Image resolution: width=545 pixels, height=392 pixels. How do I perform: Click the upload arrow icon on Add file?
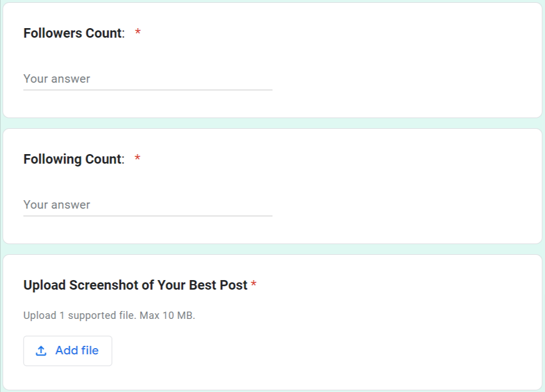[x=40, y=351]
